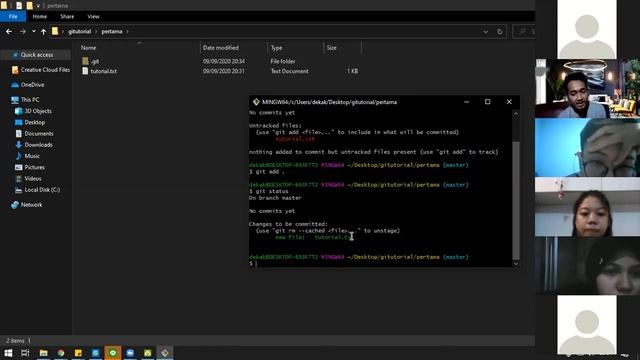
Task: Click '2 items' in the status bar
Action: pos(15,340)
